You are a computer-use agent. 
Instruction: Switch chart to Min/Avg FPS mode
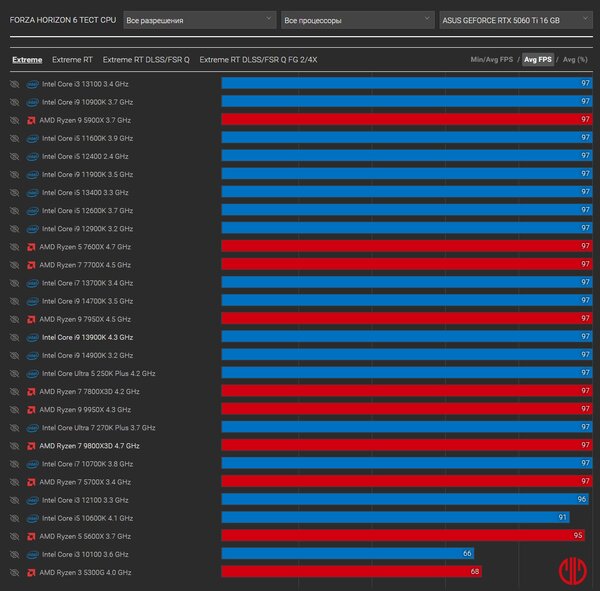492,60
